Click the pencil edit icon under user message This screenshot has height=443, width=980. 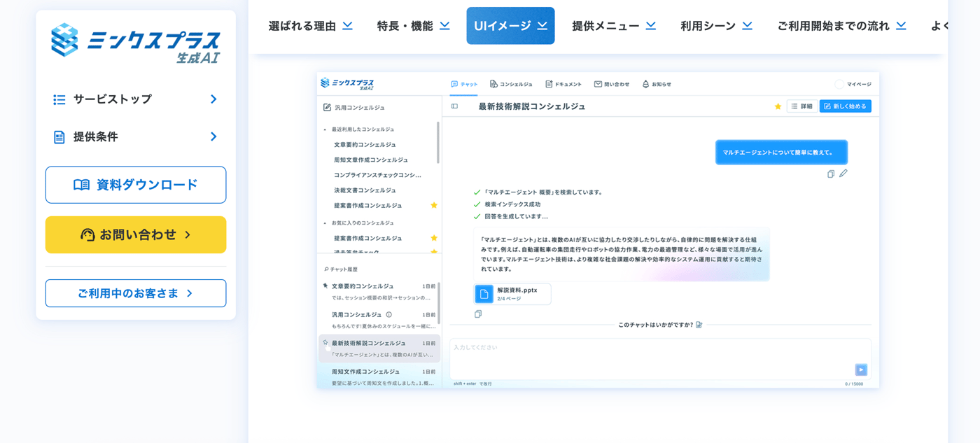[x=843, y=174]
